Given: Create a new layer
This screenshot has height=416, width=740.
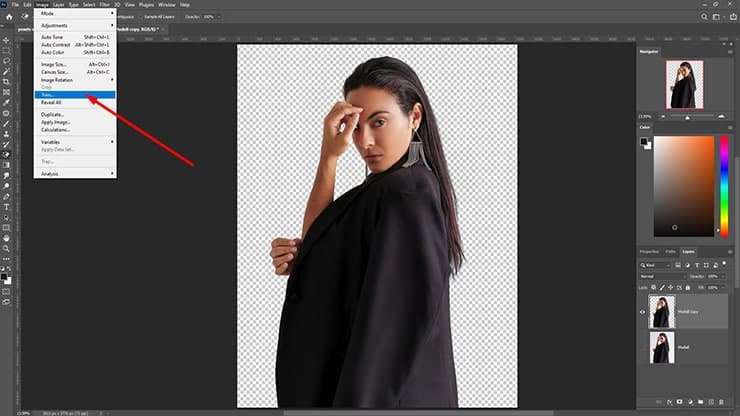Looking at the screenshot, I should tap(711, 402).
